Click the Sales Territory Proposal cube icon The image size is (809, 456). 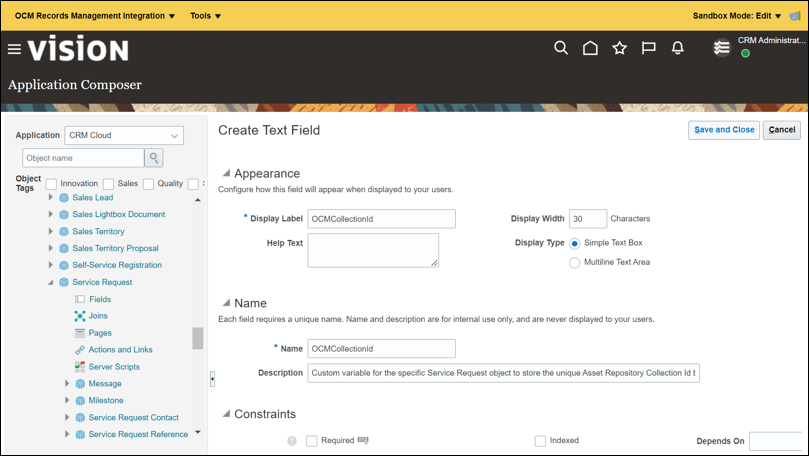pos(64,249)
